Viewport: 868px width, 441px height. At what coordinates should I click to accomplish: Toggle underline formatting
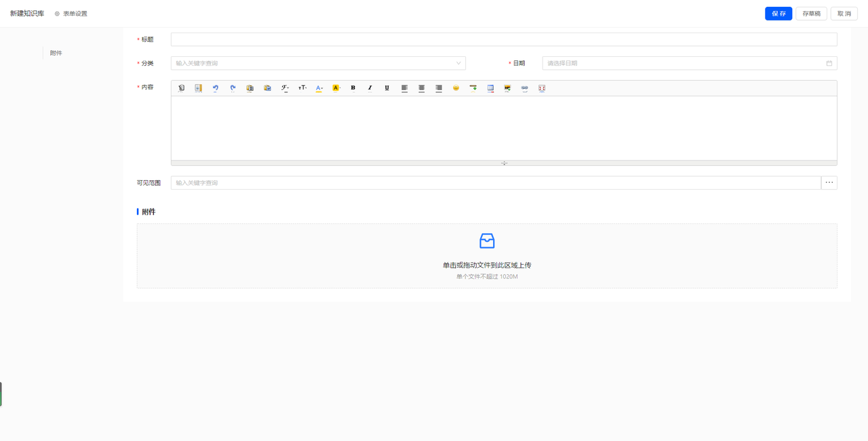pos(387,88)
